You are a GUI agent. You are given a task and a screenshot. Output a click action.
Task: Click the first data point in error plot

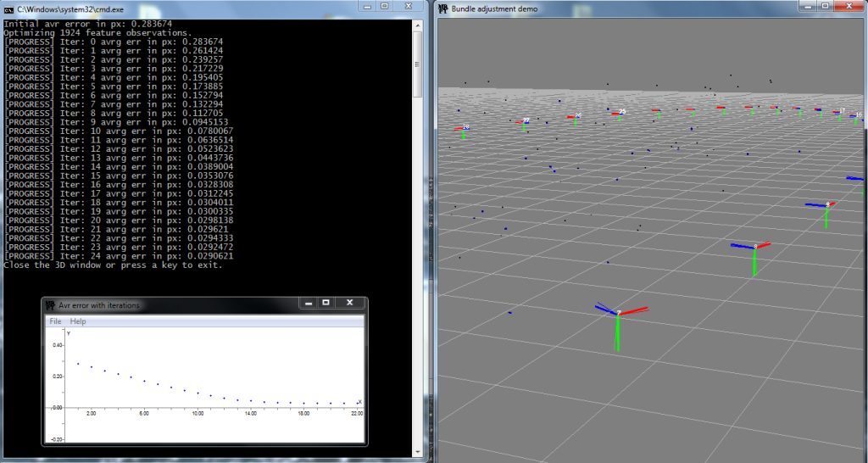point(78,363)
